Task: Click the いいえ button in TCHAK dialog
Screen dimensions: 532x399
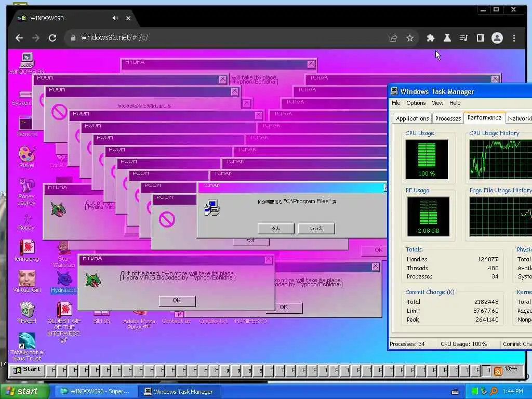Action: (316, 229)
